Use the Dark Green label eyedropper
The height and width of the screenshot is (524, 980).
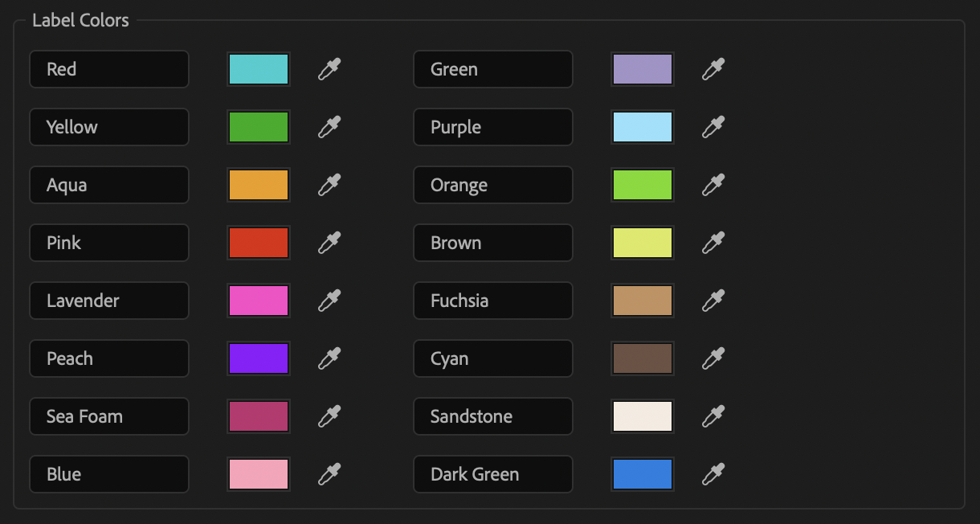tap(713, 474)
